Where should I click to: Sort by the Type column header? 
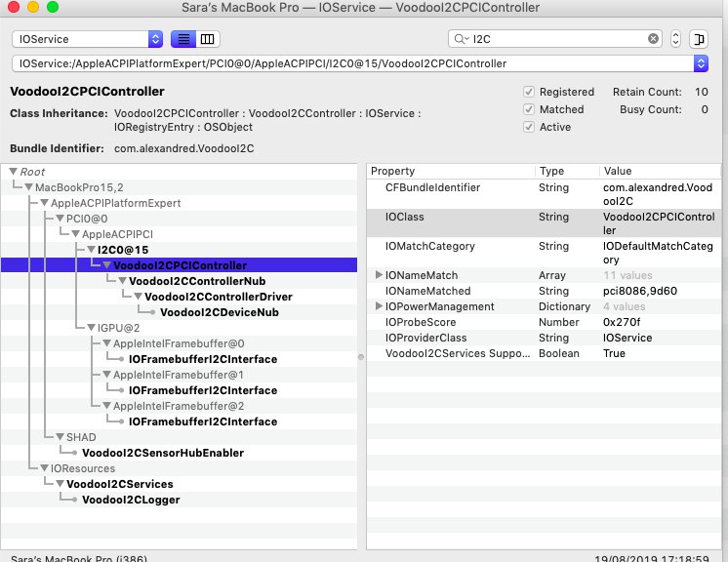tap(567, 171)
